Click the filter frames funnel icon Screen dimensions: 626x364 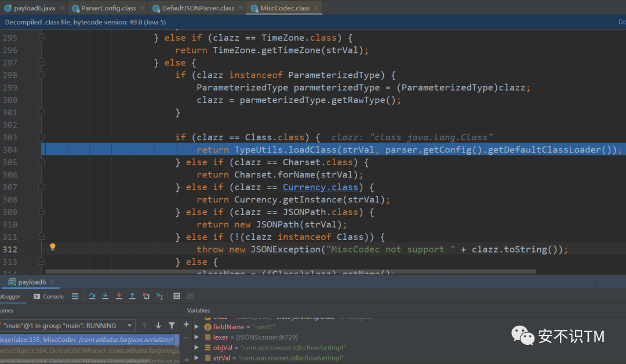[x=172, y=326]
